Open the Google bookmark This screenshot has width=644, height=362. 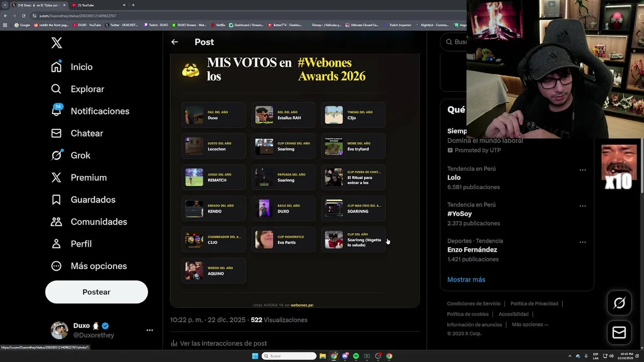pyautogui.click(x=22, y=25)
